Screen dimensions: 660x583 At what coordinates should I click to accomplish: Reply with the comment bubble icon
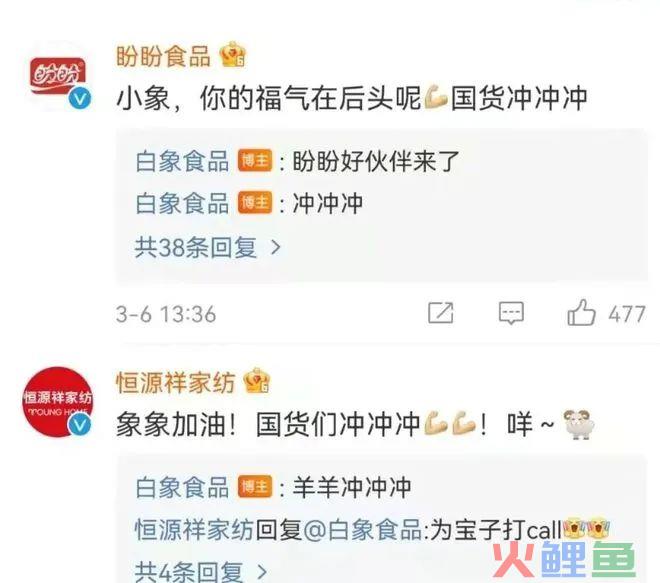[x=511, y=313]
